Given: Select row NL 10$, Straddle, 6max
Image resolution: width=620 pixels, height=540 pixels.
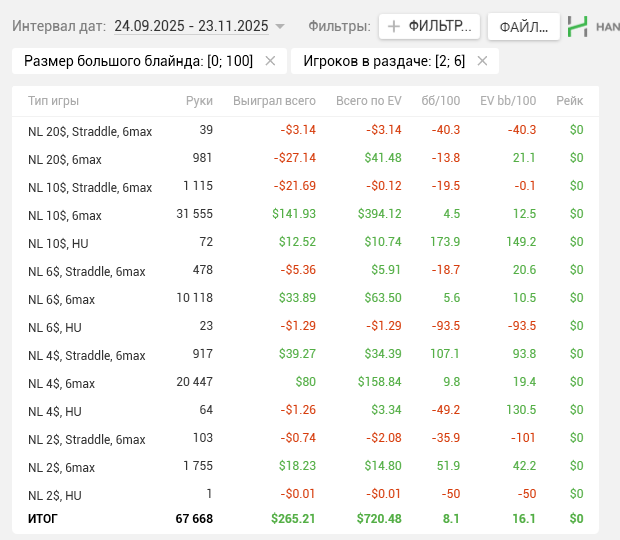Looking at the screenshot, I should (305, 186).
